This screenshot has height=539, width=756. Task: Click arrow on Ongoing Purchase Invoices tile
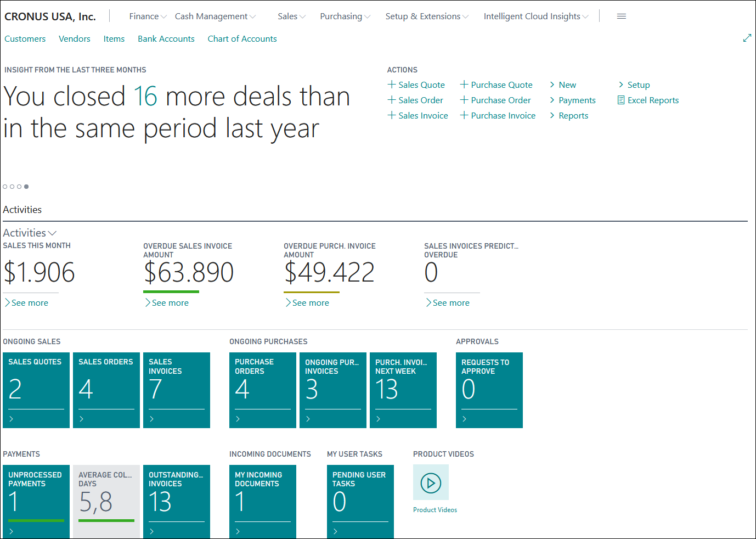308,419
